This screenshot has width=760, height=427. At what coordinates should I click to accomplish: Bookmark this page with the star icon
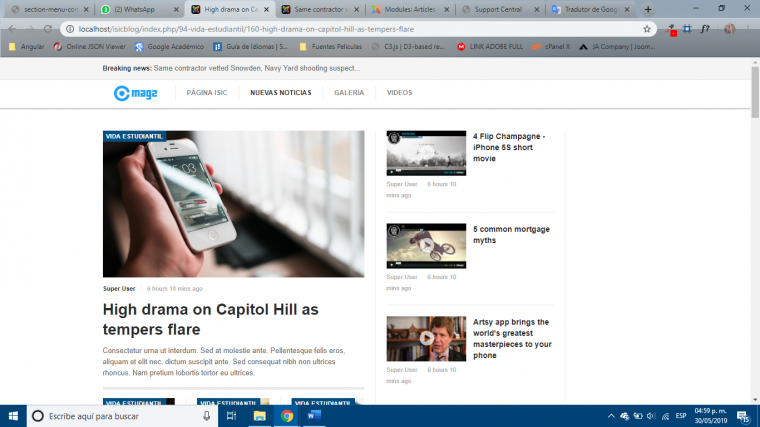[647, 29]
